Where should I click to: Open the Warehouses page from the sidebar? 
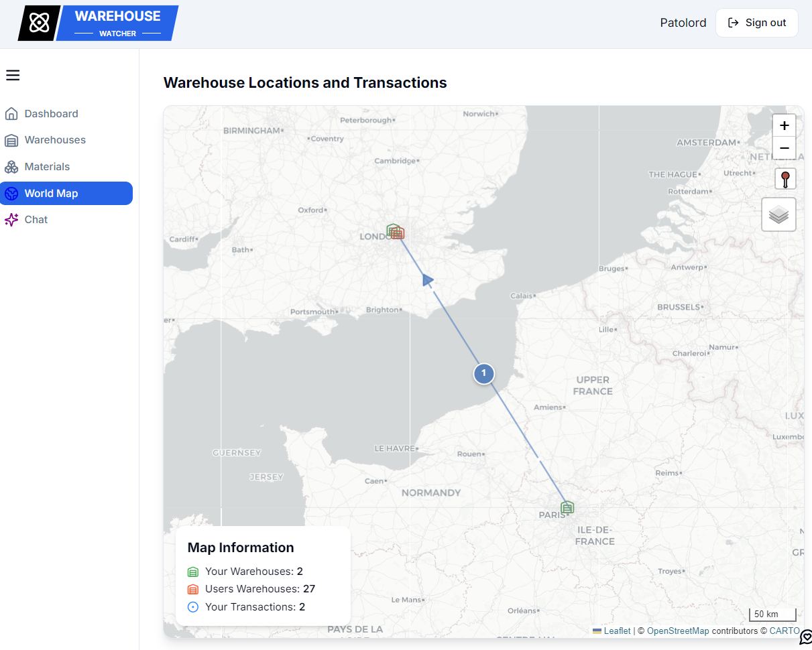pyautogui.click(x=55, y=139)
